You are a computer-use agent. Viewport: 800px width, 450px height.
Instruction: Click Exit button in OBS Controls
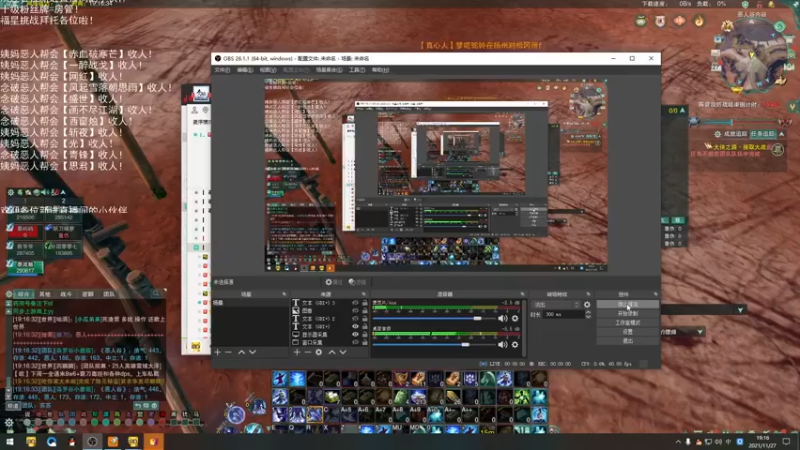click(x=628, y=341)
